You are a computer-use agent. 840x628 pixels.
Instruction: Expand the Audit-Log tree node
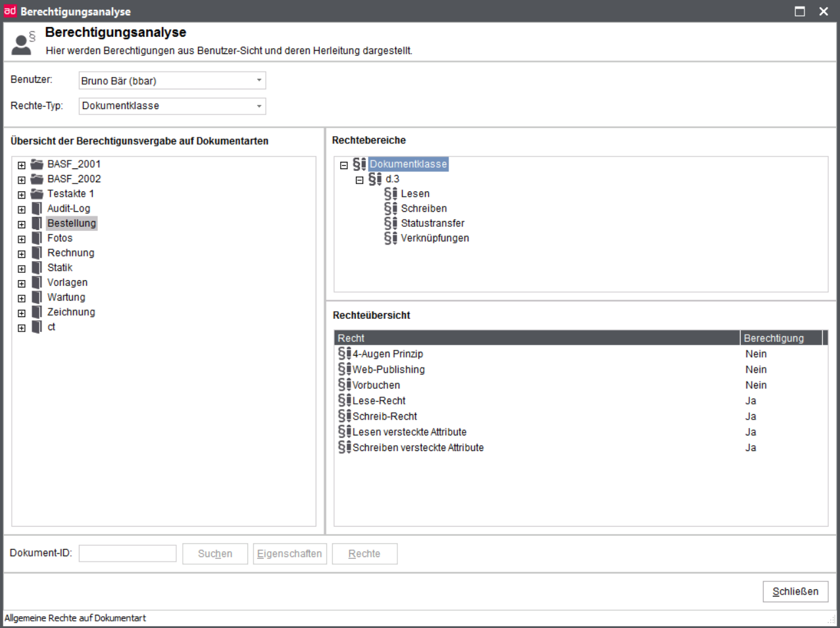point(22,210)
